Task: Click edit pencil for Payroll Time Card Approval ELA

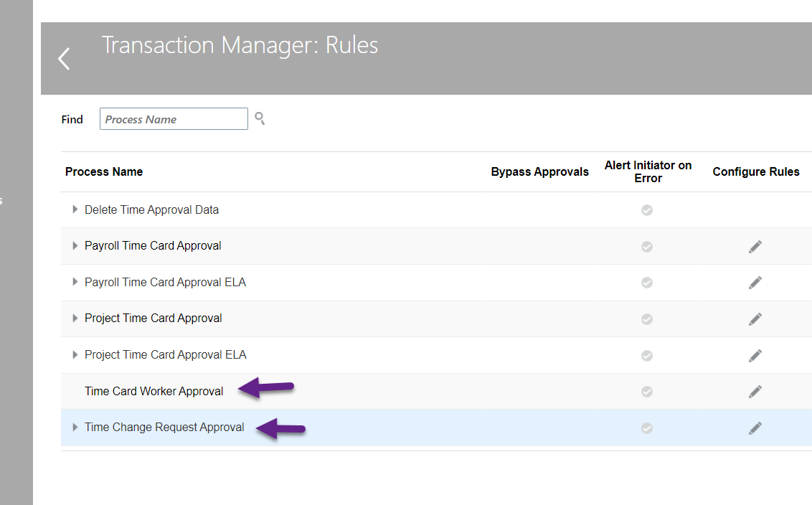Action: (x=755, y=282)
